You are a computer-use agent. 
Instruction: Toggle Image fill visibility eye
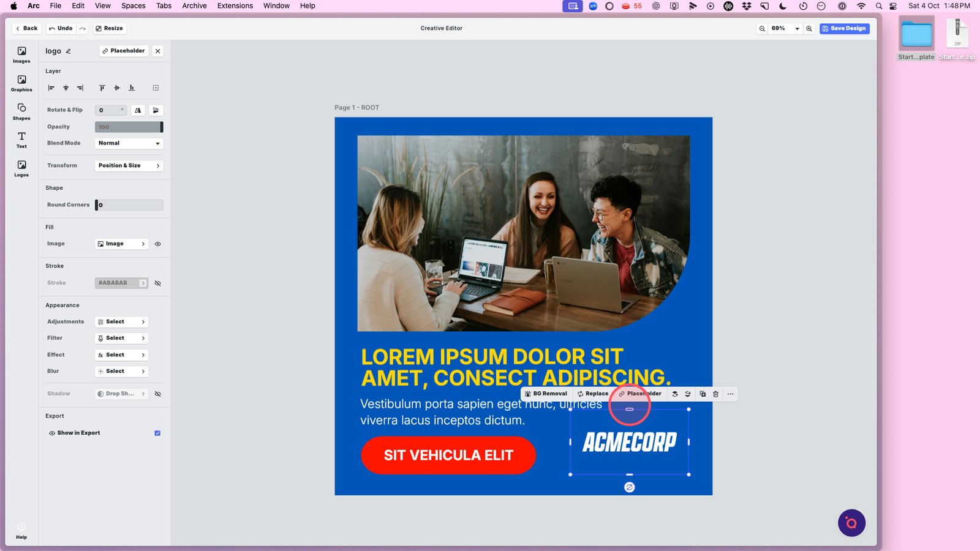(x=158, y=244)
